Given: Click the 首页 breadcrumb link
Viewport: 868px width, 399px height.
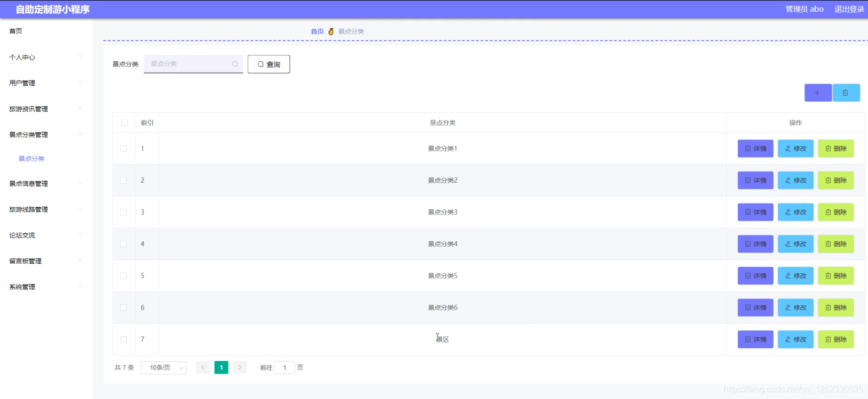Looking at the screenshot, I should [317, 31].
